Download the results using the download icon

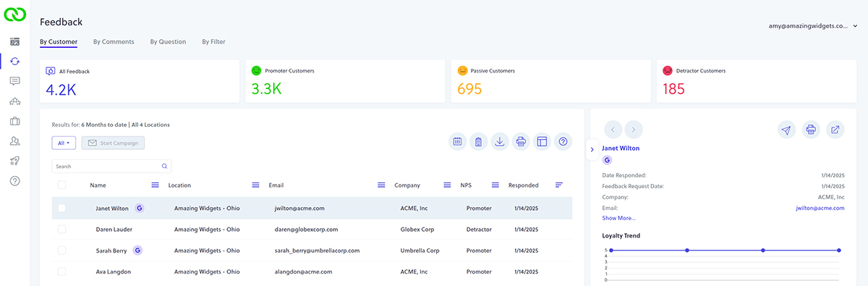pyautogui.click(x=499, y=142)
